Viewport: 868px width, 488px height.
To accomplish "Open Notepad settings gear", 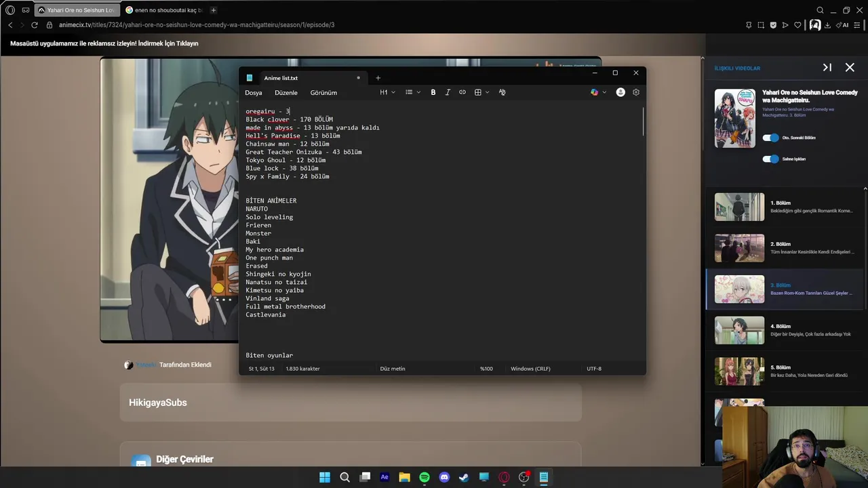I will click(636, 92).
